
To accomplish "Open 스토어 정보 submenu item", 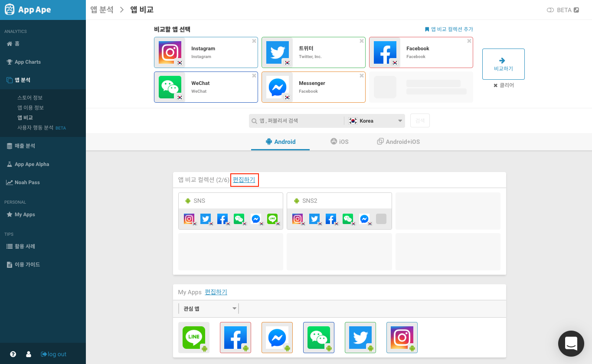I will (30, 97).
